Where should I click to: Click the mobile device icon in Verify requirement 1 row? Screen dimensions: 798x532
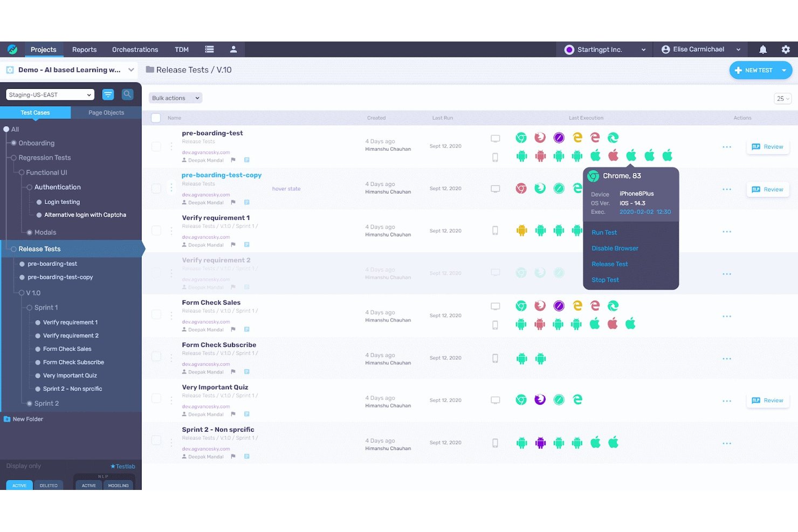point(495,231)
